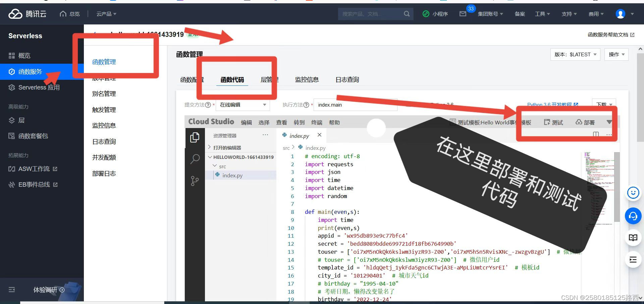644x304 pixels.
Task: Open the Cloud Studio 选择 menu
Action: coord(264,122)
